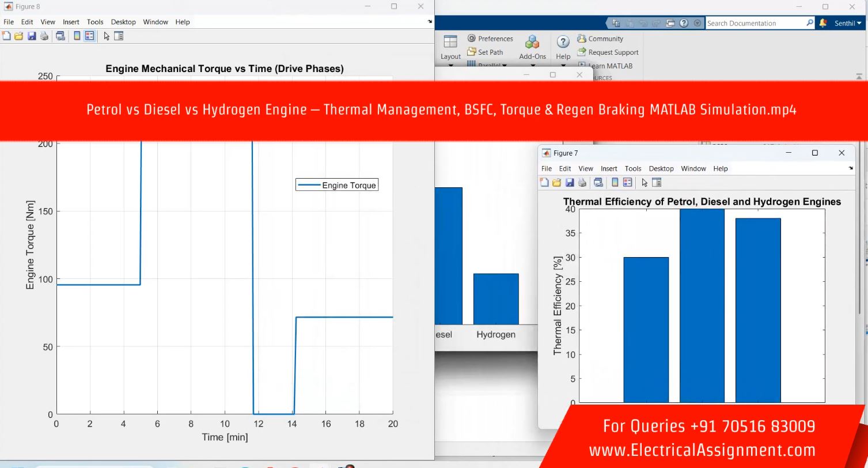Save figure icon in Figure 8 toolbar

(x=32, y=36)
